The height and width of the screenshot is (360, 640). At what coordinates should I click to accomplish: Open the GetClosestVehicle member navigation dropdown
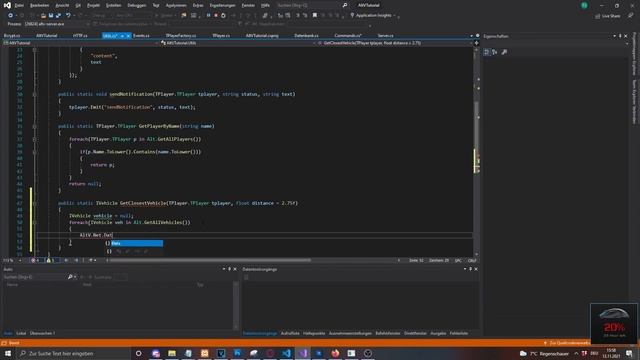click(x=395, y=43)
